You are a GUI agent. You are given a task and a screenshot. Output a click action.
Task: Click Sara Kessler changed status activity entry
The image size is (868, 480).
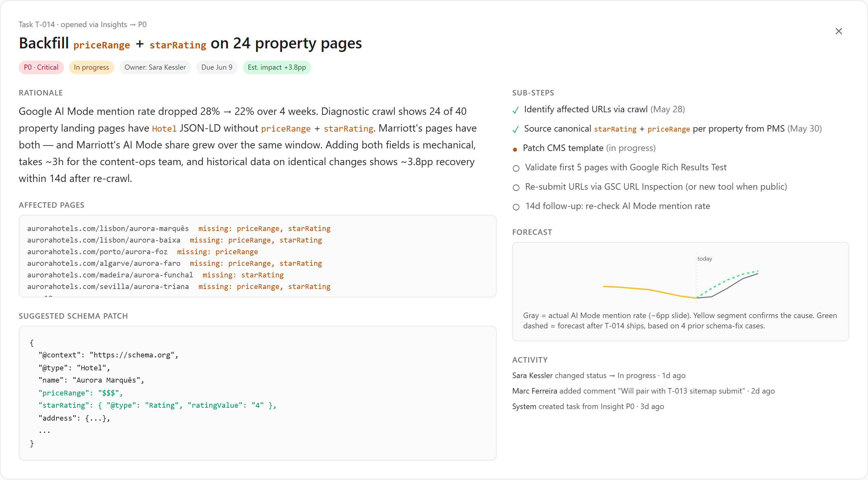[x=598, y=376]
